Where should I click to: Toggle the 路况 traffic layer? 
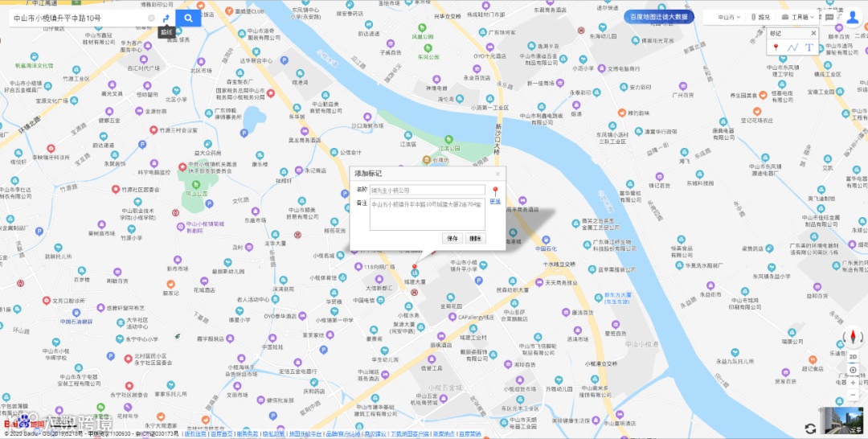[x=760, y=17]
